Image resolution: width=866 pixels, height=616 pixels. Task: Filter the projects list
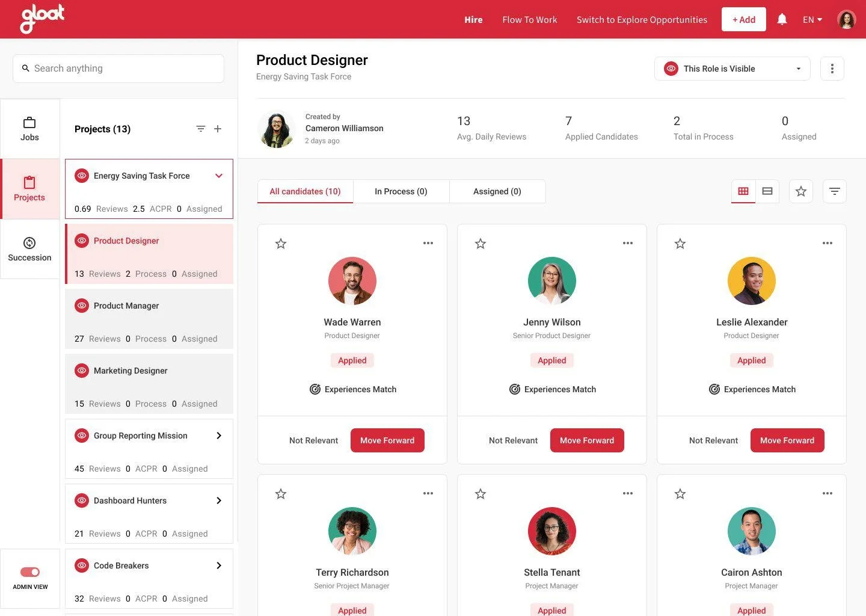tap(201, 129)
